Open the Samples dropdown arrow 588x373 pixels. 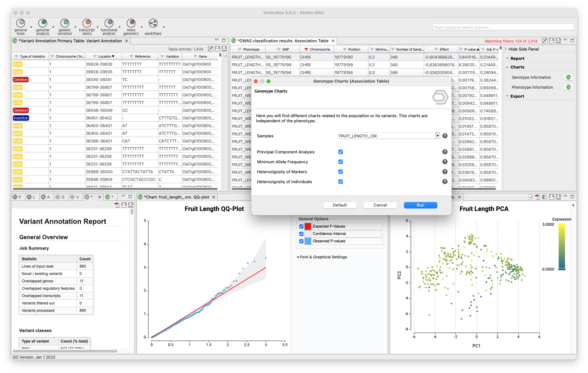tap(438, 136)
